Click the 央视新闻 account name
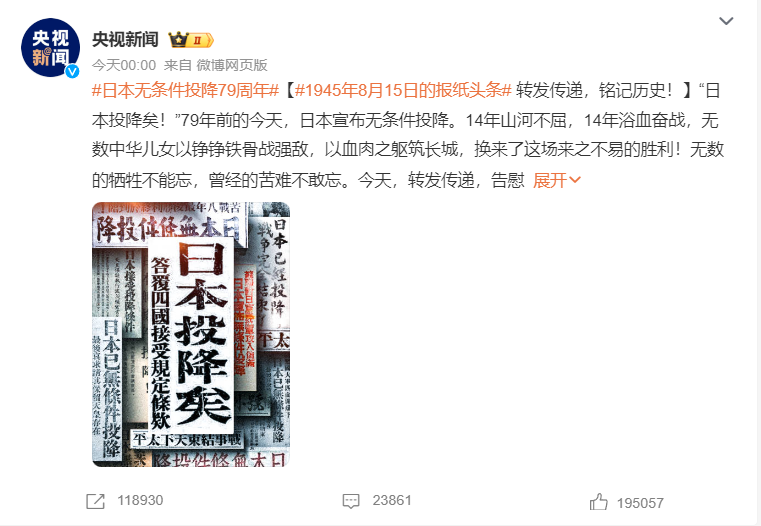761x526 pixels. pyautogui.click(x=125, y=39)
